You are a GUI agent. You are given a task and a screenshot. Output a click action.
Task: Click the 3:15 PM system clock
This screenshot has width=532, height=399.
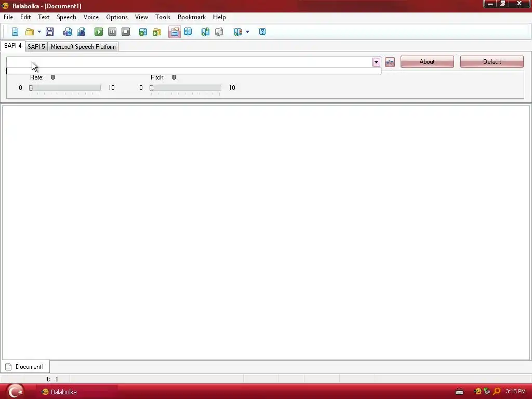click(516, 392)
